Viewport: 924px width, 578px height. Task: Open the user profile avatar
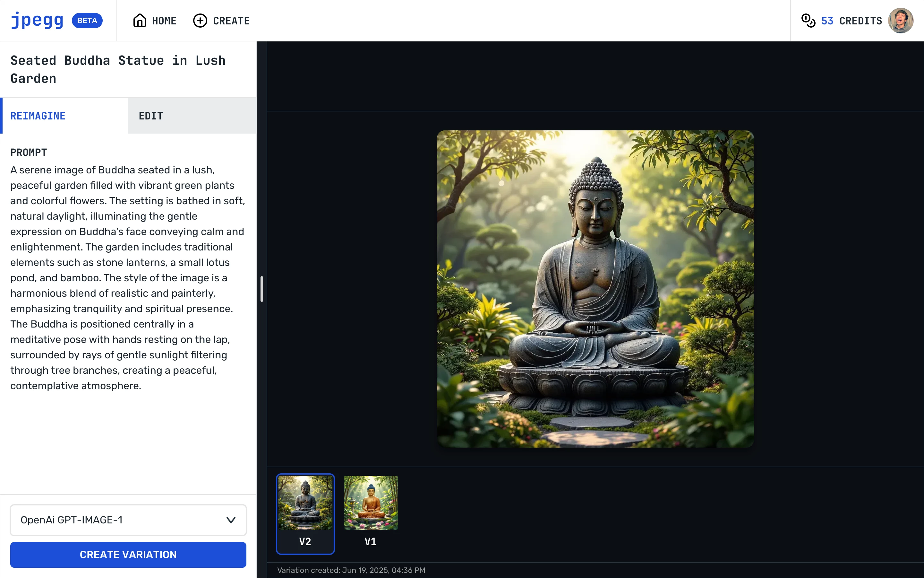(901, 21)
